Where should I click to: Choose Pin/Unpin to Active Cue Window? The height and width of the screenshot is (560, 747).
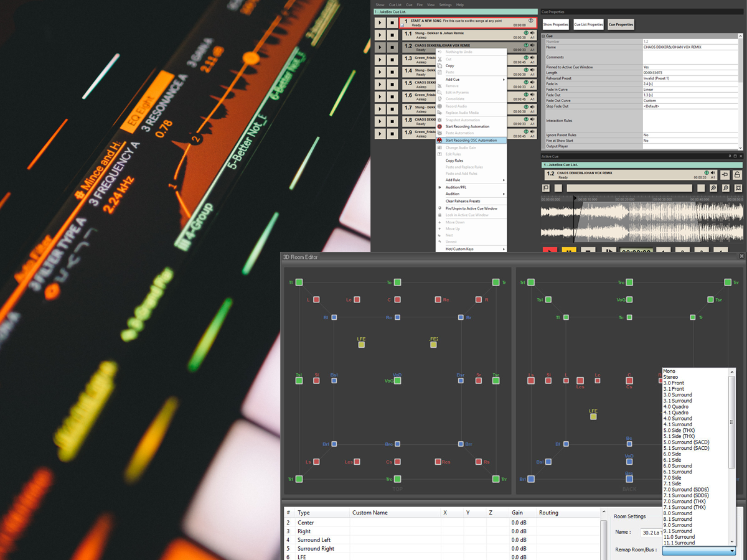[471, 208]
